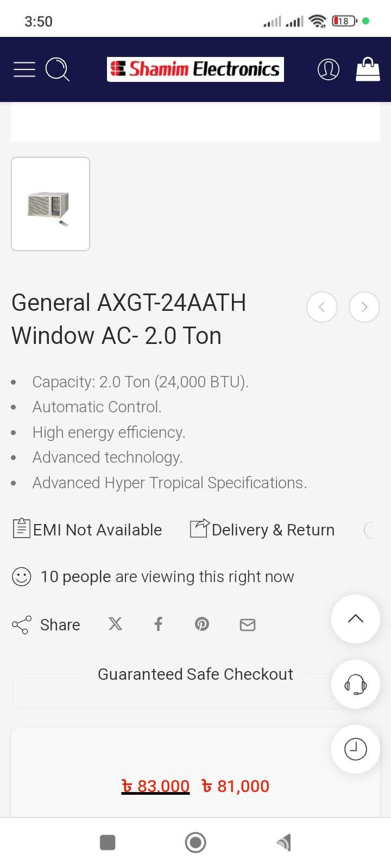Open Delivery & Return details
This screenshot has width=391, height=868.
[262, 529]
